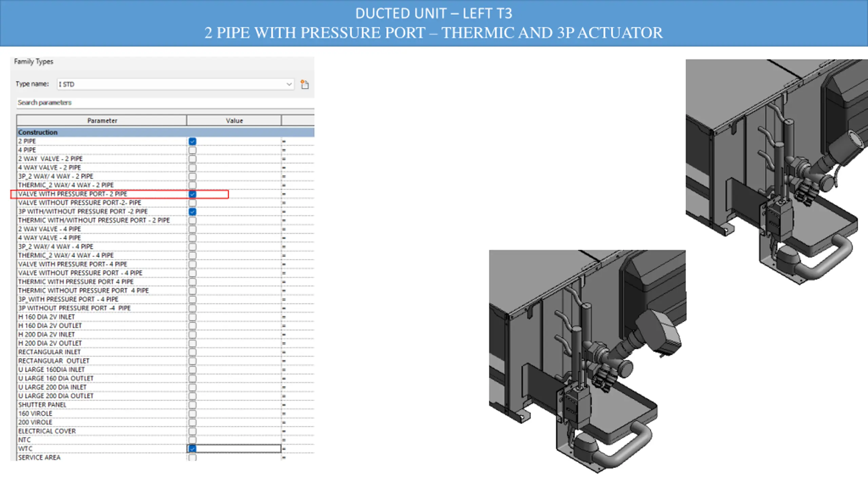Image resolution: width=868 pixels, height=488 pixels.
Task: Toggle VALVE WITH PRESSURE PORT- 2 PIPE checkbox
Action: (192, 194)
